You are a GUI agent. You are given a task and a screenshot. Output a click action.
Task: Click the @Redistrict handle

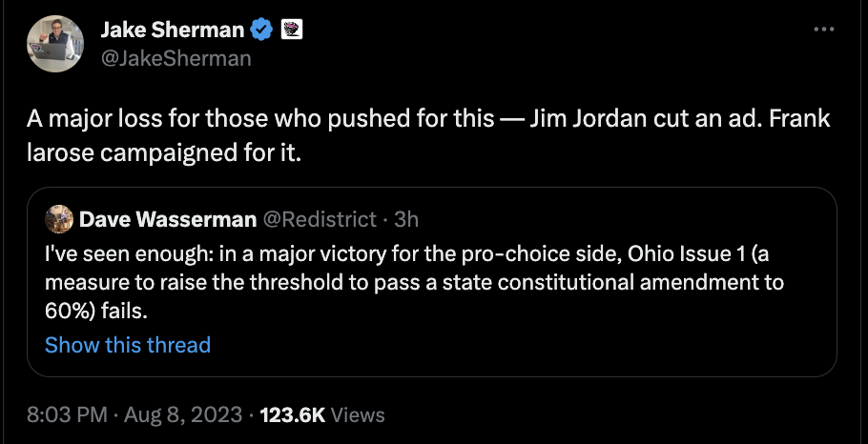319,220
